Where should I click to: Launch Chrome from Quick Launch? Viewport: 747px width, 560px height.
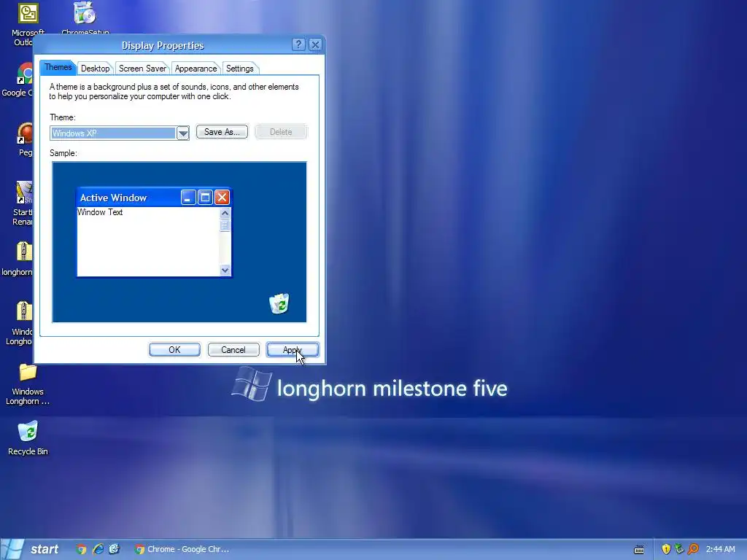click(82, 549)
